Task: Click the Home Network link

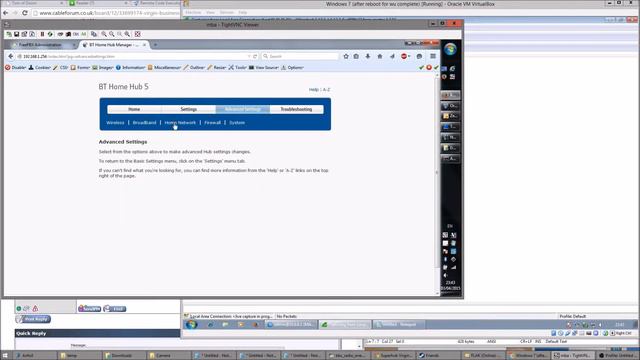Action: point(180,122)
